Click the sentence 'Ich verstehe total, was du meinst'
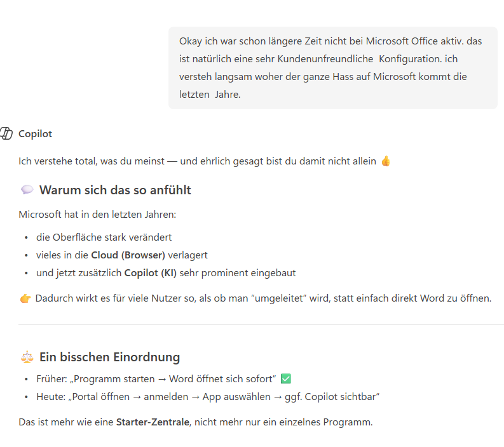 [x=92, y=161]
